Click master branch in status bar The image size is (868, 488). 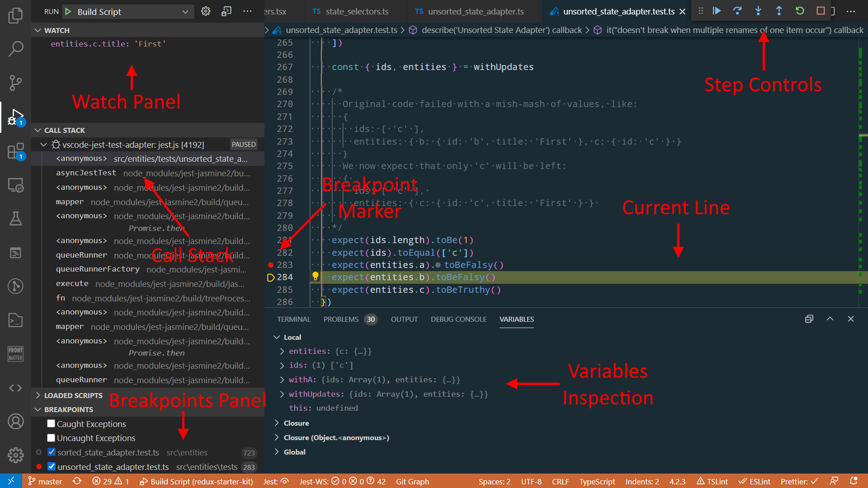(45, 481)
